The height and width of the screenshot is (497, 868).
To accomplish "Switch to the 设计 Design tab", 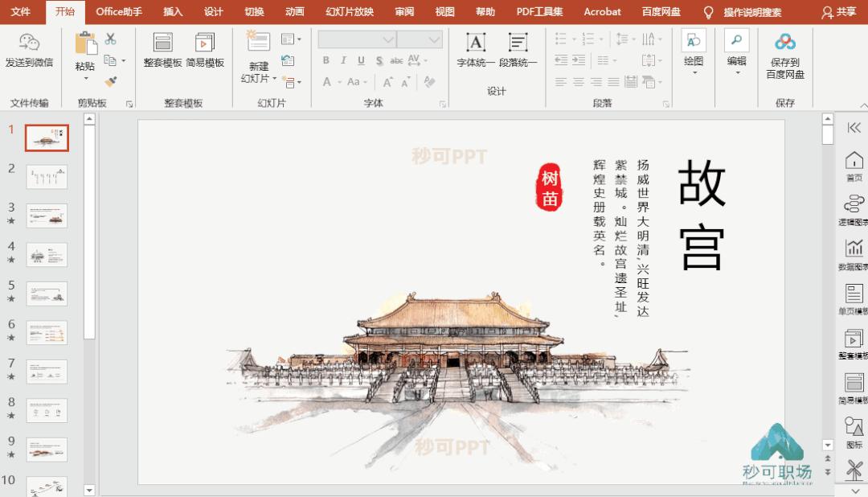I will pos(213,11).
